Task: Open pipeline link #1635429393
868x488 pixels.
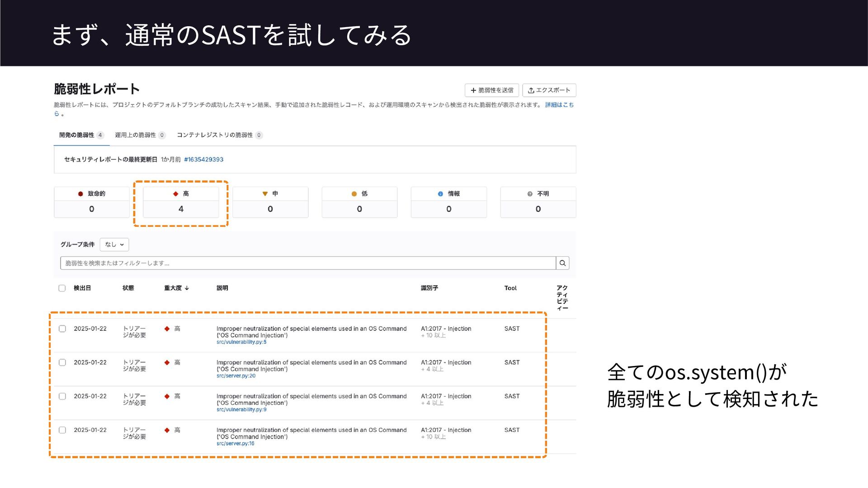Action: (203, 160)
